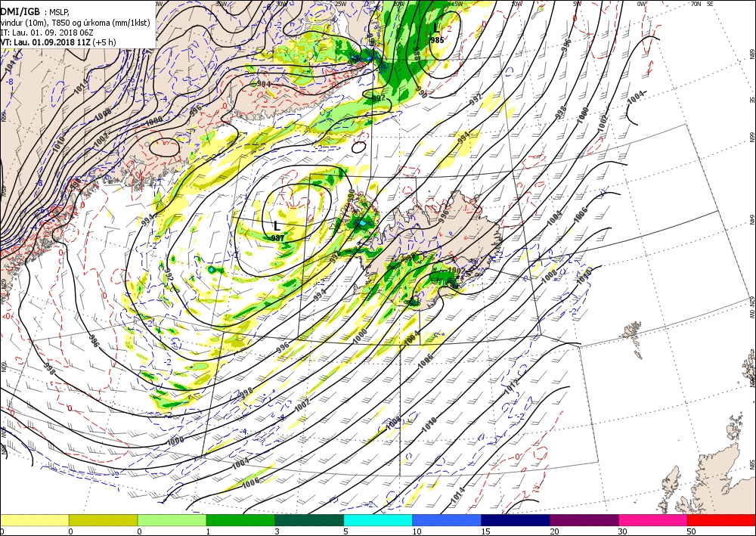Screen dimensions: 756x536
Task: Click the navy 15 mm legend swatch
Action: [x=516, y=520]
